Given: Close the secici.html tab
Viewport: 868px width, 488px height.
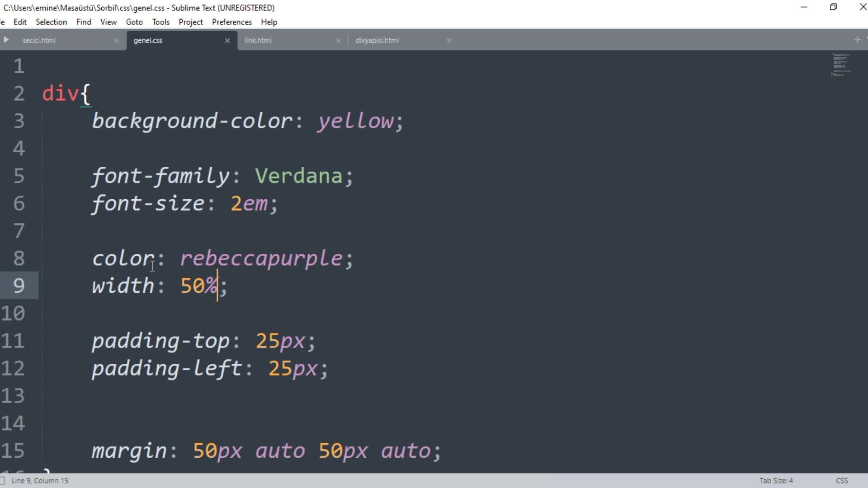Looking at the screenshot, I should [x=116, y=40].
